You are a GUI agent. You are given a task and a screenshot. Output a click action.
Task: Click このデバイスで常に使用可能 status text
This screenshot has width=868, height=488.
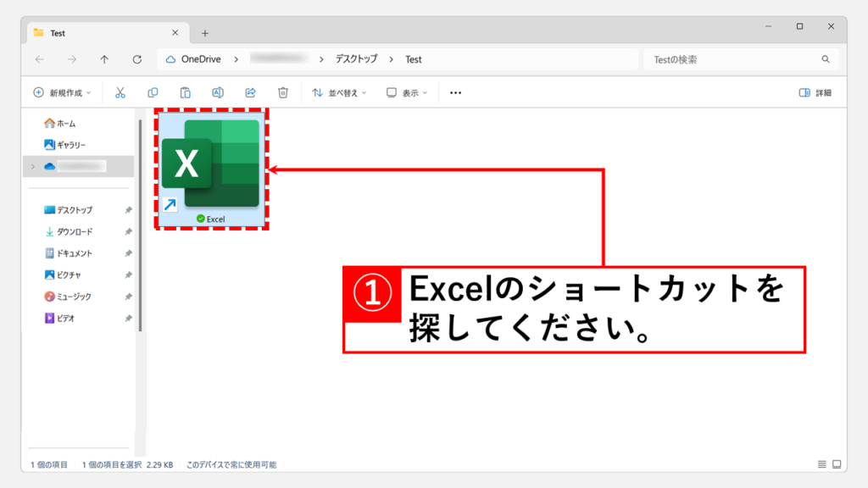click(x=231, y=465)
